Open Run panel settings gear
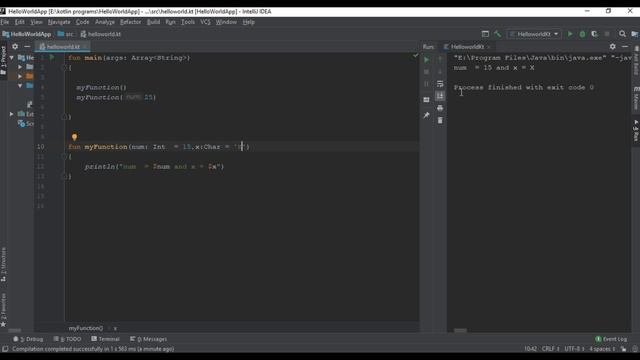 613,47
